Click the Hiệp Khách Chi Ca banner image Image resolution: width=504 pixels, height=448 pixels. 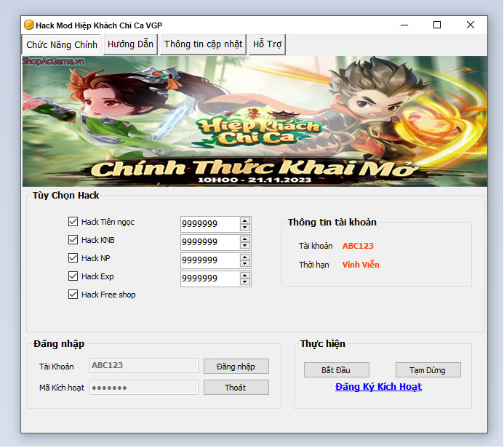[255, 121]
